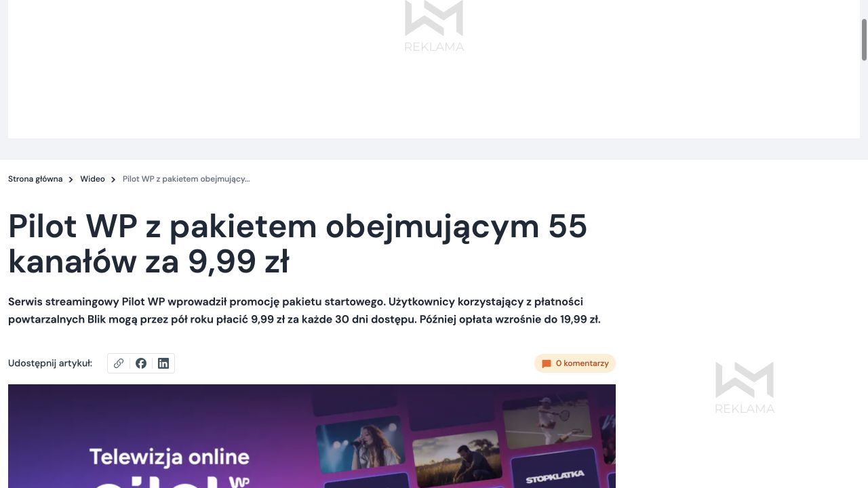Viewport: 868px width, 488px height.
Task: Share the article on Facebook
Action: (x=141, y=363)
